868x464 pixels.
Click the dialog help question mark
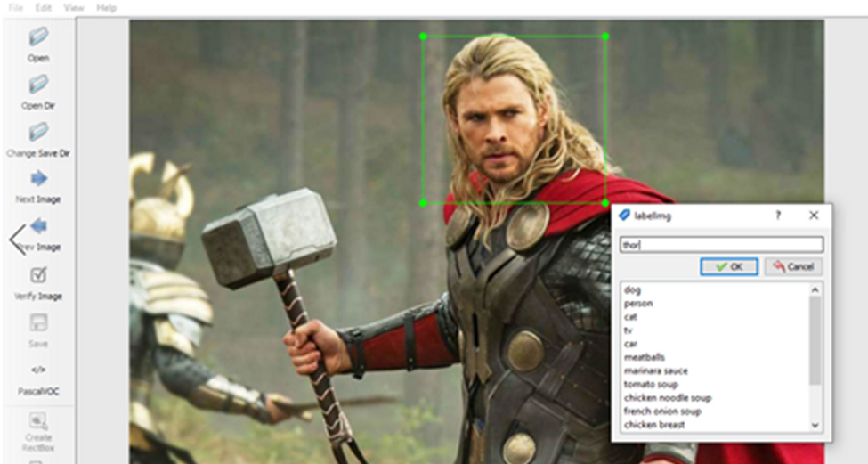click(x=778, y=216)
